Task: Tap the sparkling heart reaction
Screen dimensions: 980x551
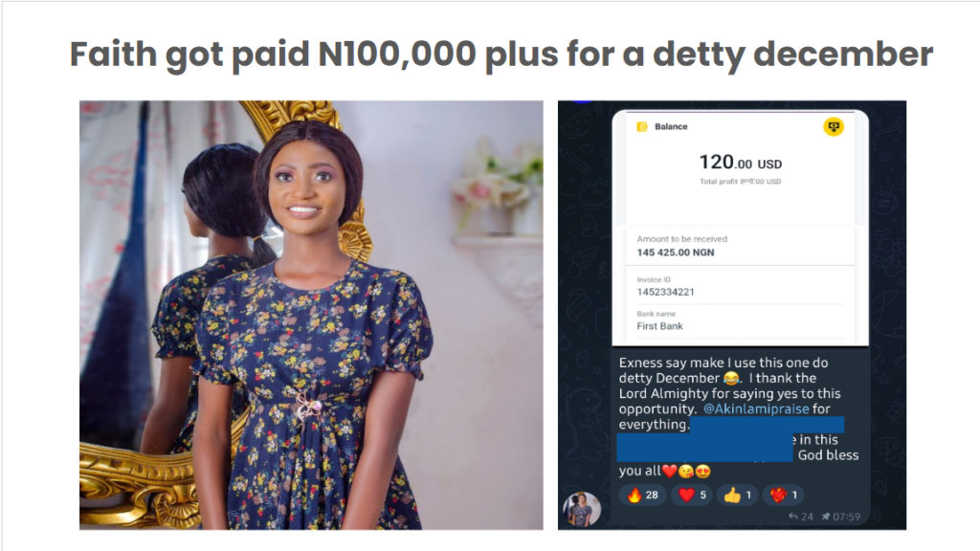Action: (x=783, y=495)
